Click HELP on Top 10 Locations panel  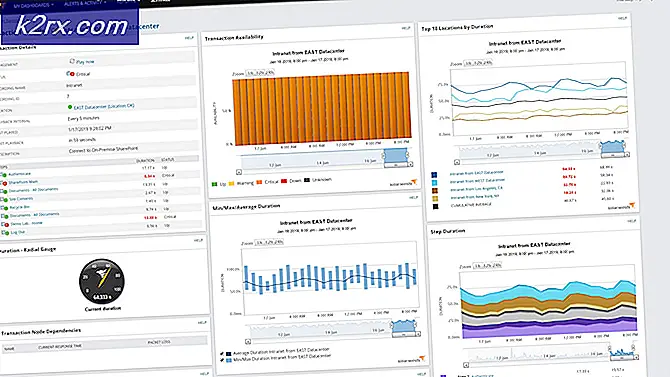[622, 18]
